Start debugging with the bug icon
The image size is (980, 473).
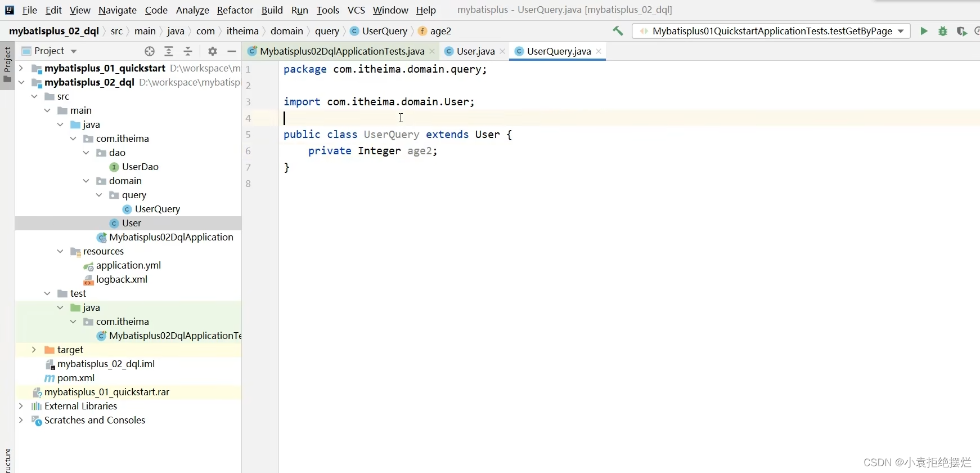[x=943, y=31]
